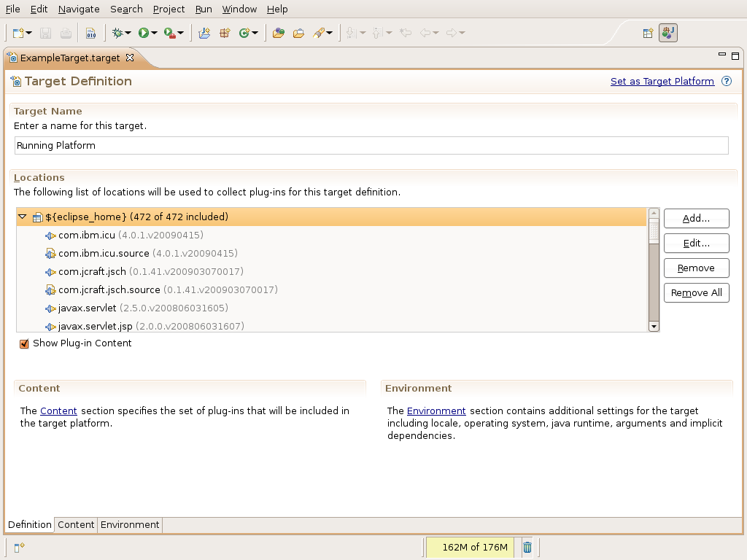Open the Debug dropdown arrow
This screenshot has width=747, height=560.
point(128,33)
